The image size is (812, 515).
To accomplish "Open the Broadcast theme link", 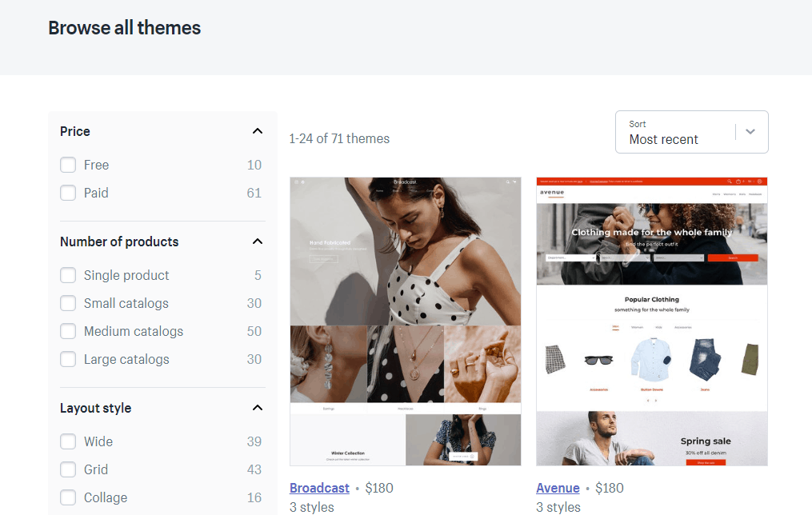I will tap(319, 488).
